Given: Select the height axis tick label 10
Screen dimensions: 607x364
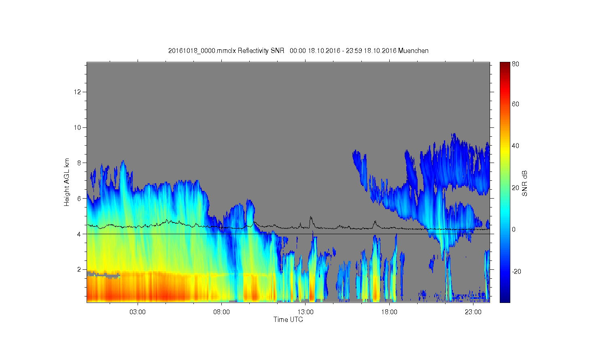Looking at the screenshot, I should point(78,127).
